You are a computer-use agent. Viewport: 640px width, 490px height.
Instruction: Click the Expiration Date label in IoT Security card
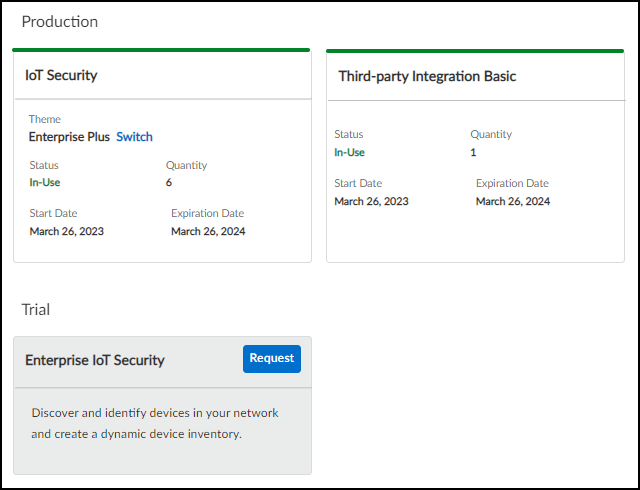point(207,213)
